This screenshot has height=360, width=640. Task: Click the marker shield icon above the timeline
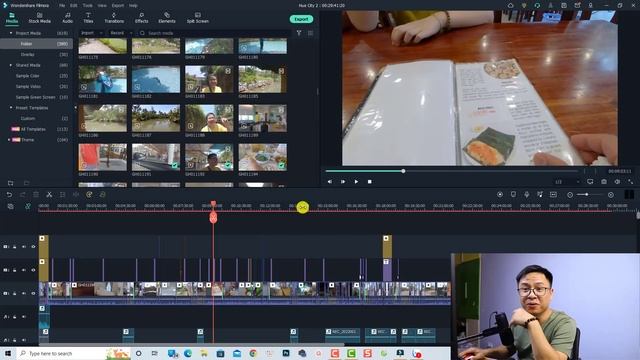tap(513, 195)
